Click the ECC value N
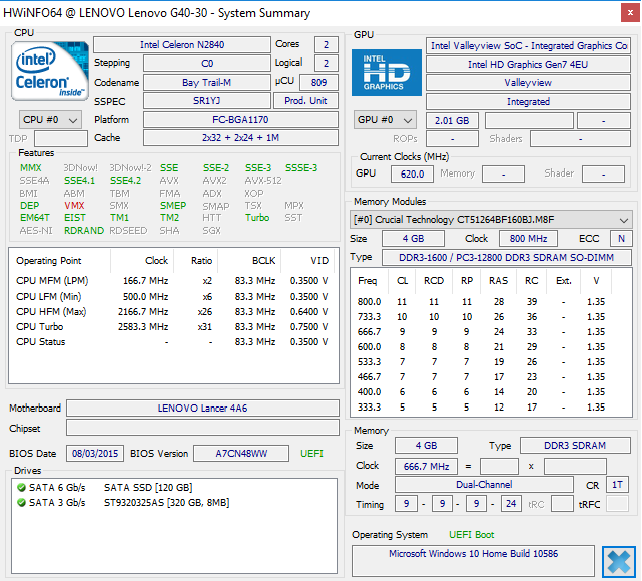 coord(621,238)
